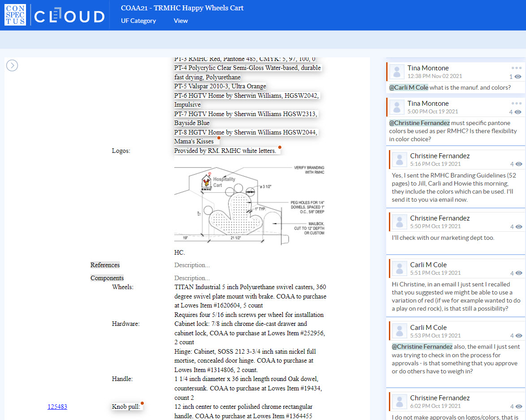The height and width of the screenshot is (420, 526).
Task: Click the 'Hardware:' label
Action: 126,324
